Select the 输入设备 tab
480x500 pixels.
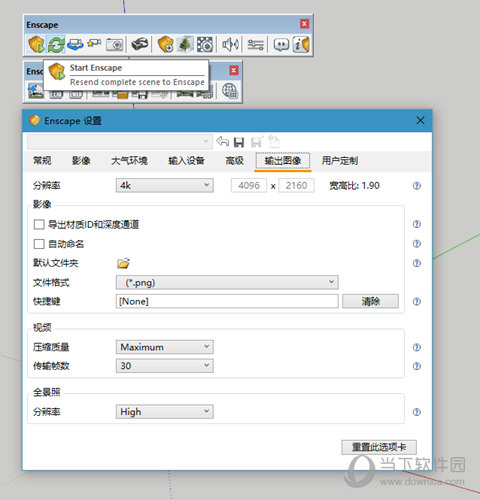coord(186,161)
